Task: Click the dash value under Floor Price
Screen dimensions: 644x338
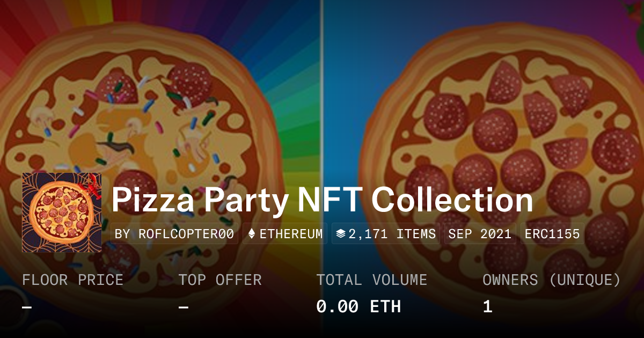Action: [27, 307]
